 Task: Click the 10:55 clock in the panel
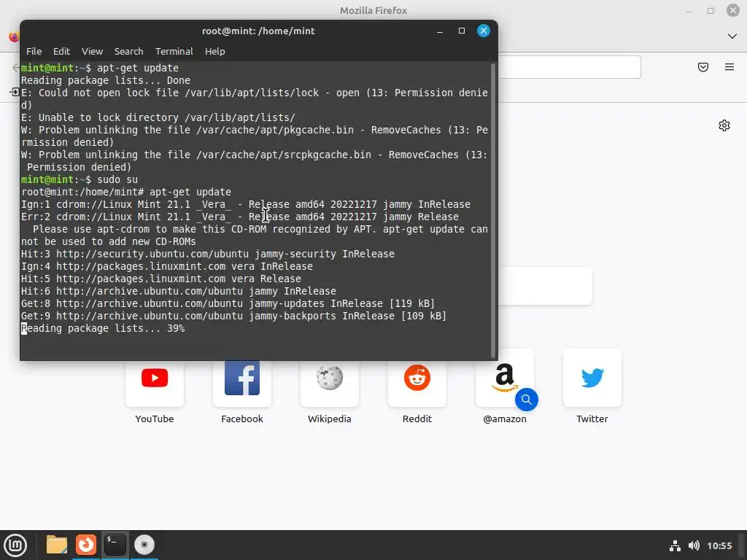719,545
